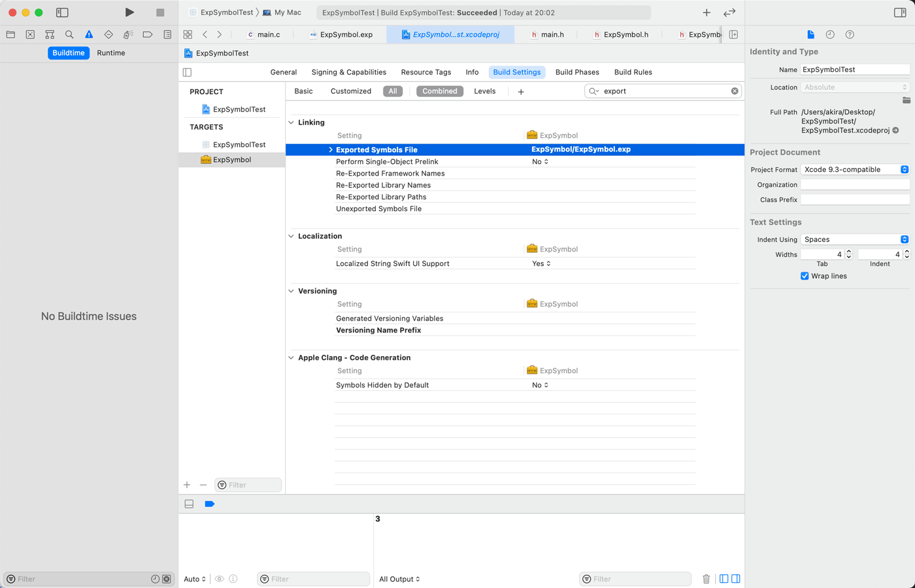This screenshot has width=915, height=588.
Task: Toggle code review mode arrows
Action: (x=729, y=12)
